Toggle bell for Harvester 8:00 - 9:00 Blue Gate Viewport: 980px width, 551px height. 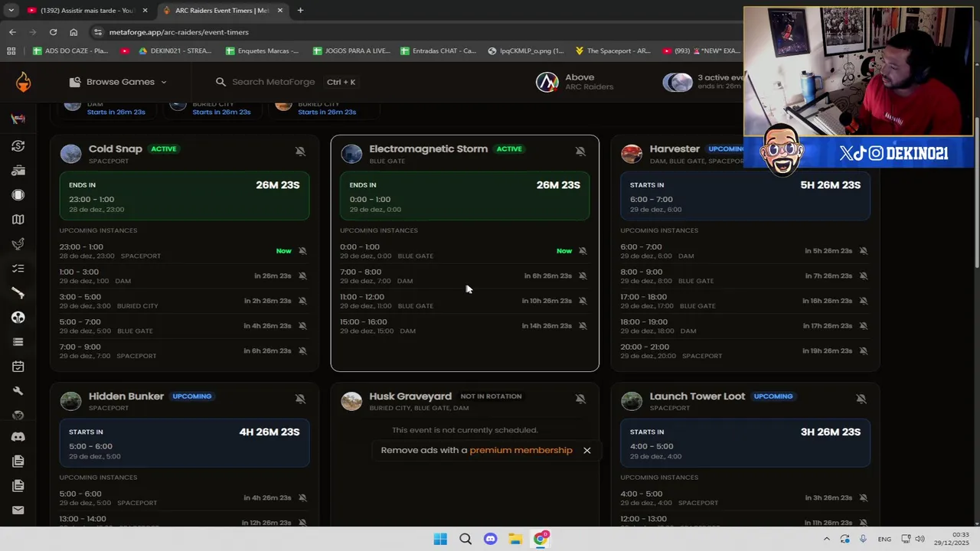[x=863, y=276]
